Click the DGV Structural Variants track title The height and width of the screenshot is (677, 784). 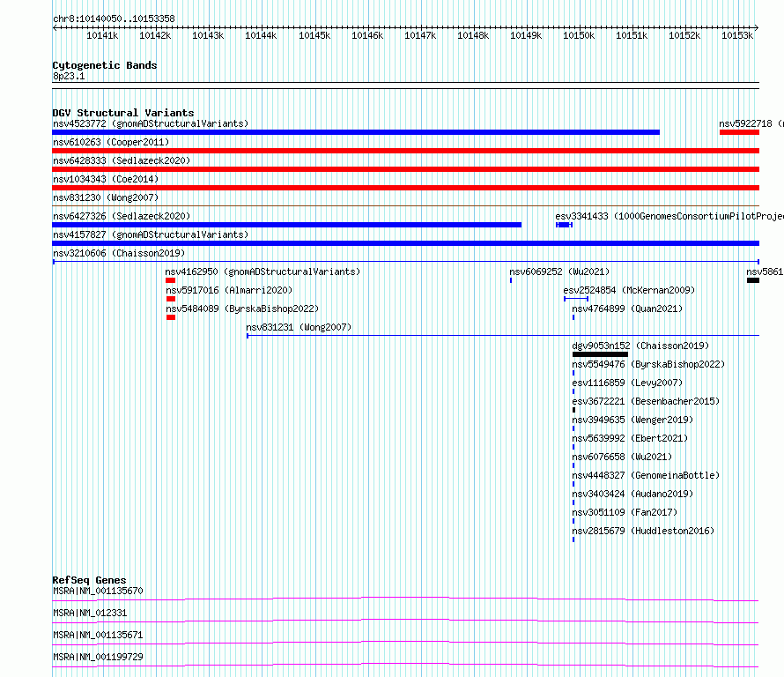123,113
